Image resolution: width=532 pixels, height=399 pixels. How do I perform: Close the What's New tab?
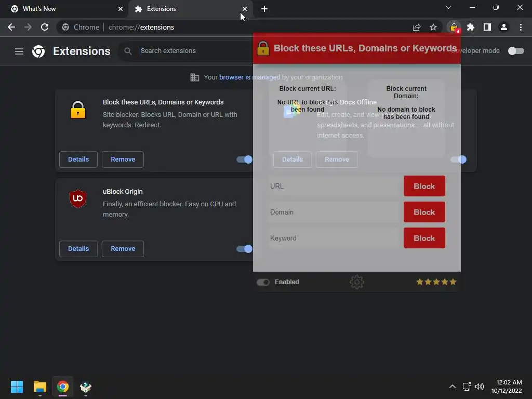(121, 9)
